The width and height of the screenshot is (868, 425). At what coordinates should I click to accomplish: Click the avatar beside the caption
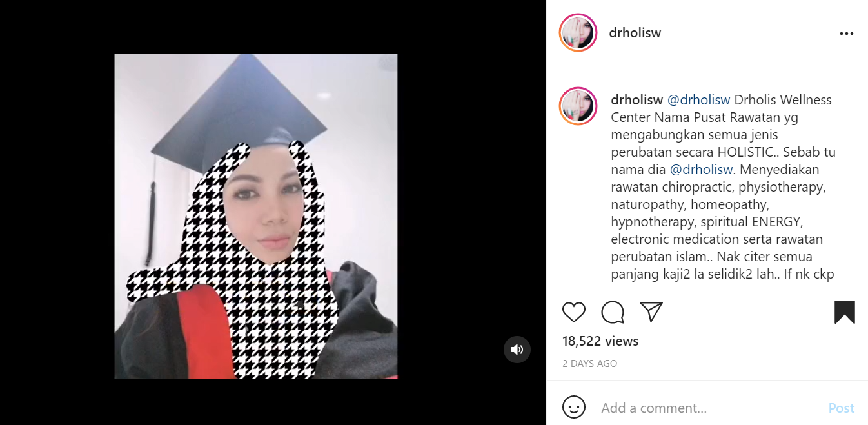[578, 106]
